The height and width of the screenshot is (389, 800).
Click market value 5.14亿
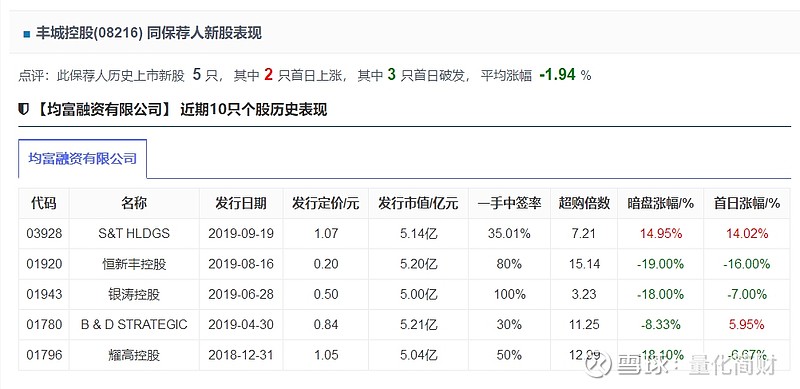tap(418, 234)
